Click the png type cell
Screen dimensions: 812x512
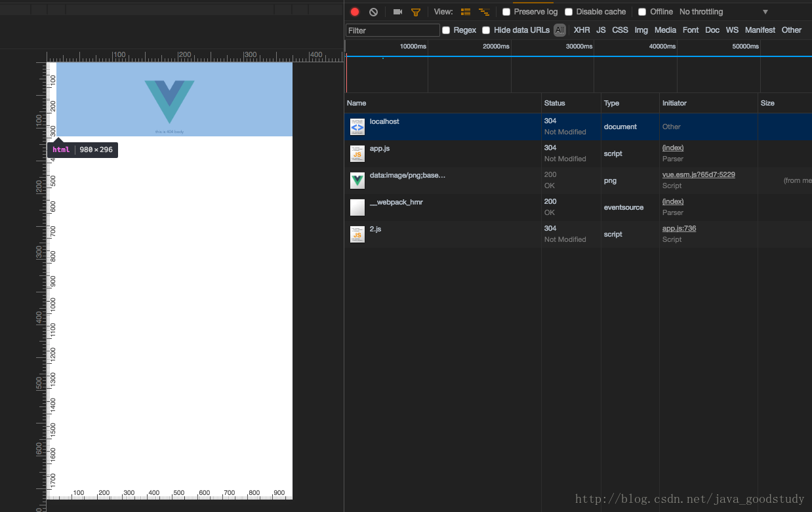[x=610, y=180]
